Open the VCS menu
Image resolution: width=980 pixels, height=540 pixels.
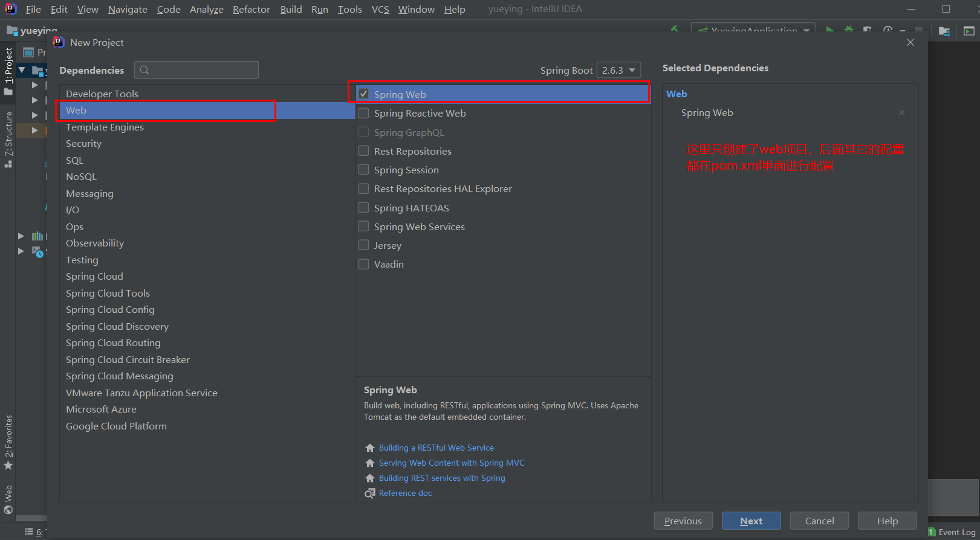pos(380,9)
